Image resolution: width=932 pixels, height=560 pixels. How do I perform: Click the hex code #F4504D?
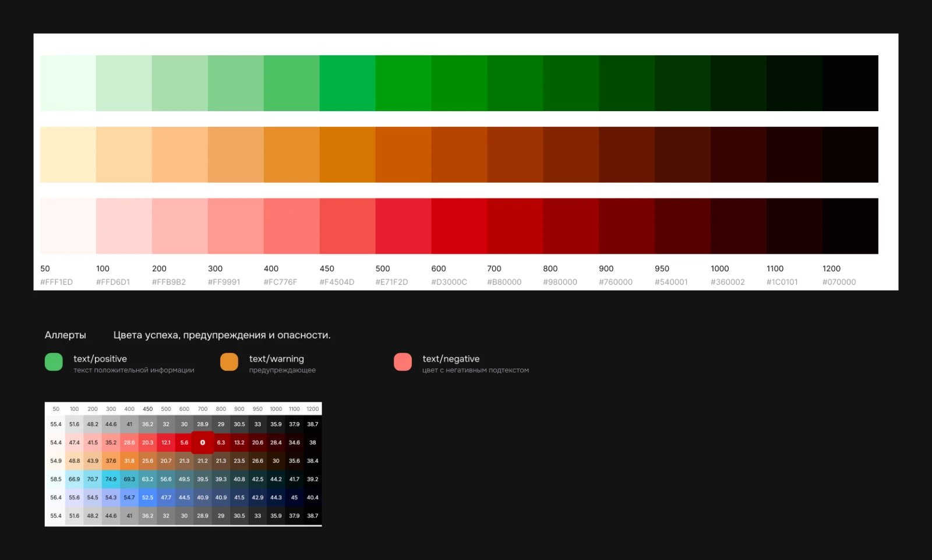pyautogui.click(x=337, y=282)
